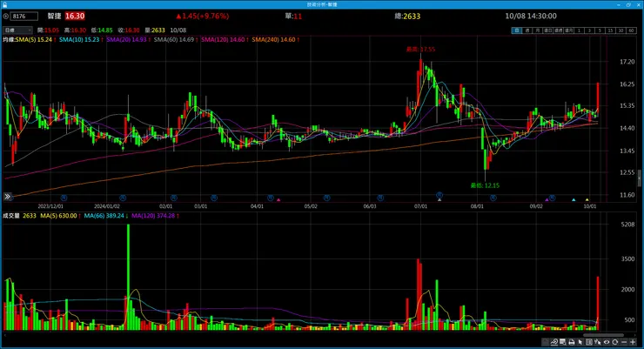Expand the double-chevron panel at chart bottom-left
This screenshot has width=644, height=349.
(7, 197)
